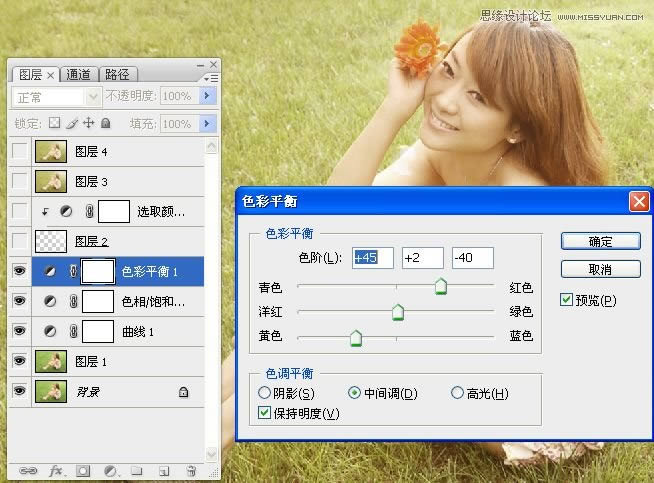This screenshot has width=654, height=483.
Task: Add a layer mask using footer icon
Action: point(83,469)
